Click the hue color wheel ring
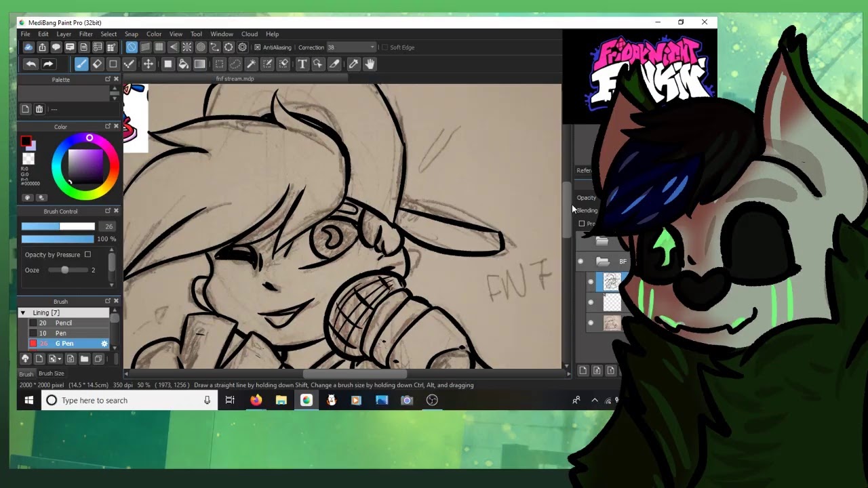The height and width of the screenshot is (488, 868). click(90, 138)
